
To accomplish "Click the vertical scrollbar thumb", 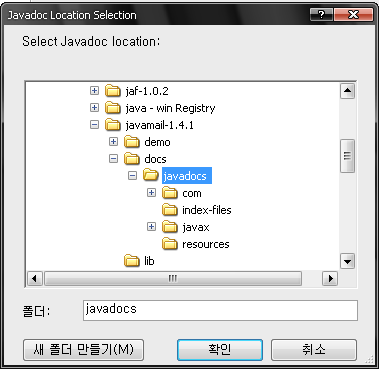I will (x=347, y=156).
